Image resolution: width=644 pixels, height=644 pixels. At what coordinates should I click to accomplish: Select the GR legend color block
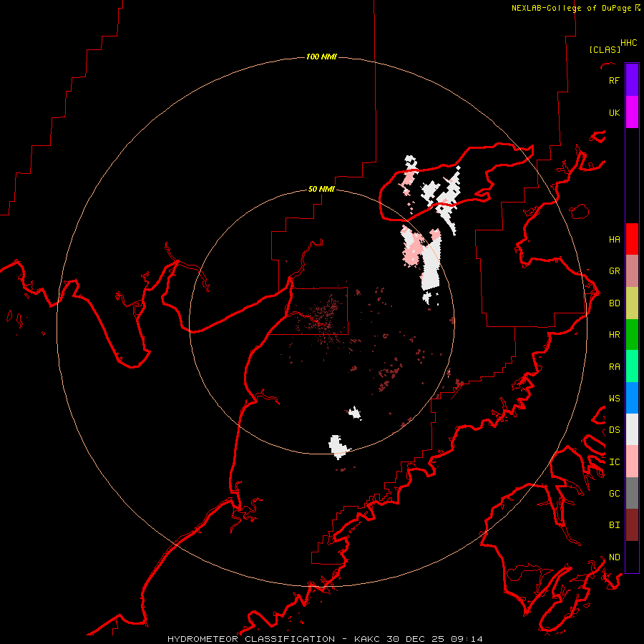(x=632, y=271)
